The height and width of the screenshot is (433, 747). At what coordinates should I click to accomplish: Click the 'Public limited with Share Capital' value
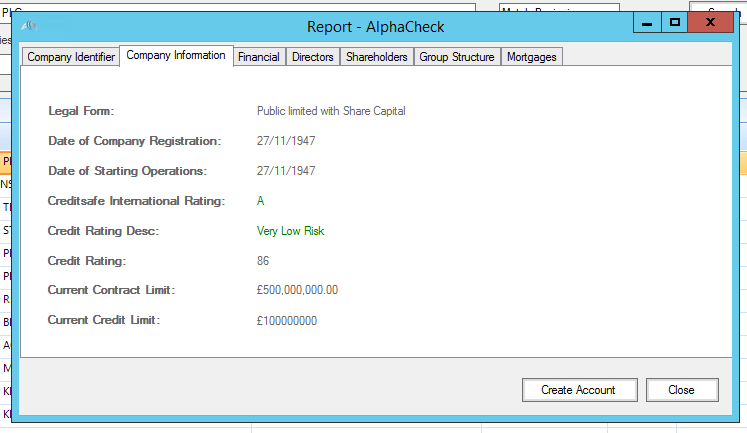[331, 111]
